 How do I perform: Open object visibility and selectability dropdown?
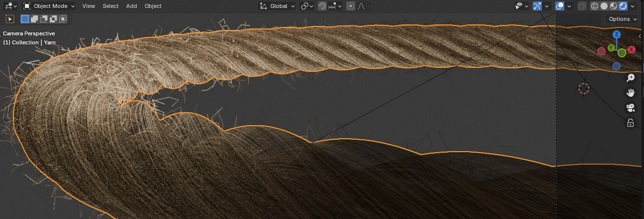522,6
